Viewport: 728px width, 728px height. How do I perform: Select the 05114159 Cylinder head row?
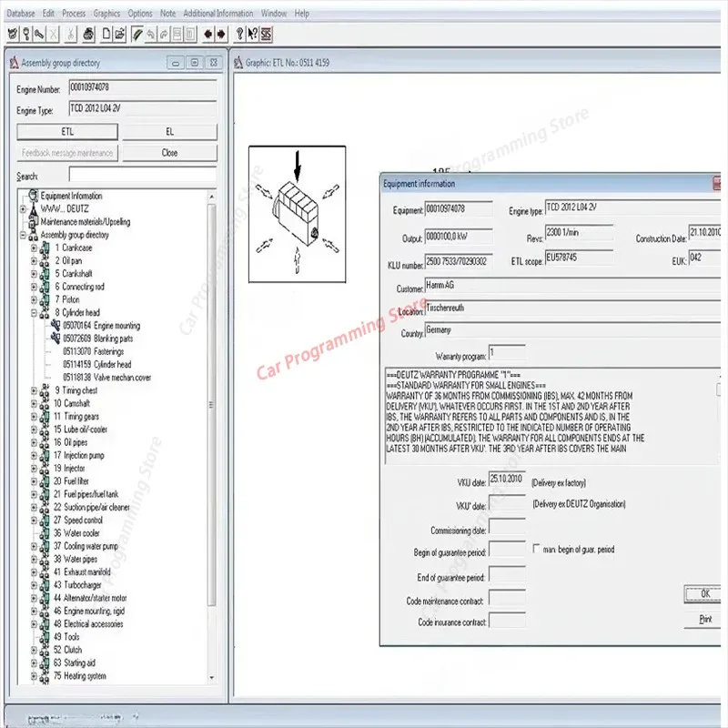tap(97, 365)
